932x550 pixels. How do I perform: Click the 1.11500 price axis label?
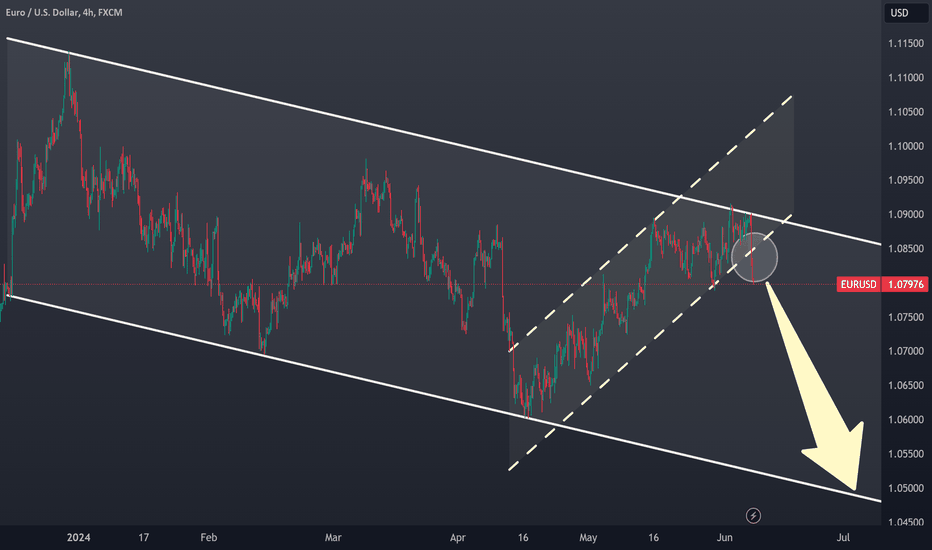click(x=906, y=43)
